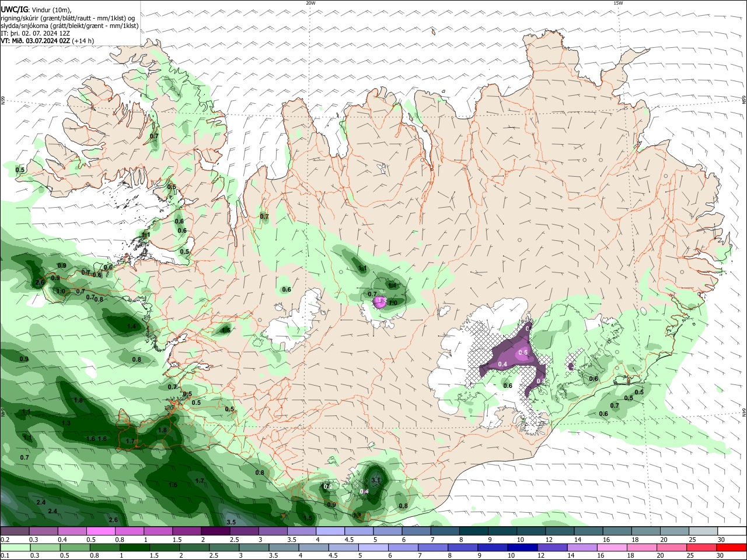Select the 1.4 rainfall value on the west coast
This screenshot has height=560, width=747.
click(x=131, y=326)
